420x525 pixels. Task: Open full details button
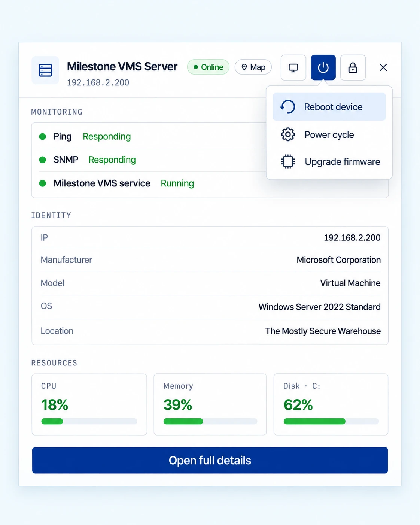point(210,460)
